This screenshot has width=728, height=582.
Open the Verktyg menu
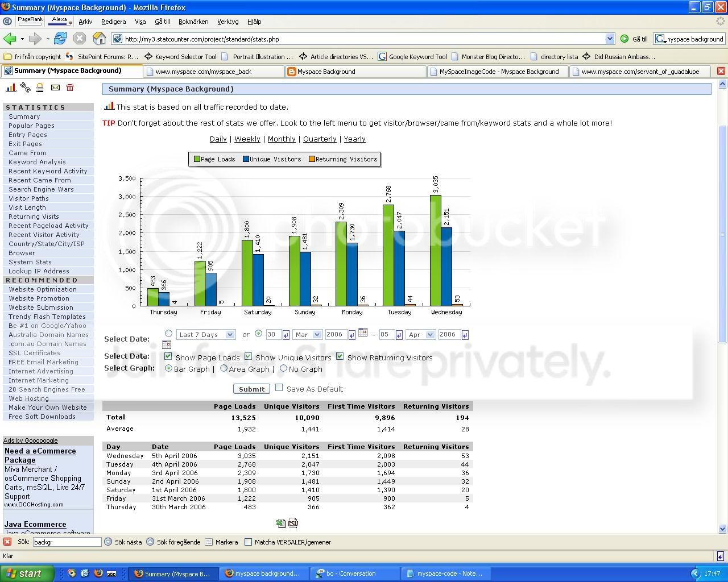click(228, 22)
